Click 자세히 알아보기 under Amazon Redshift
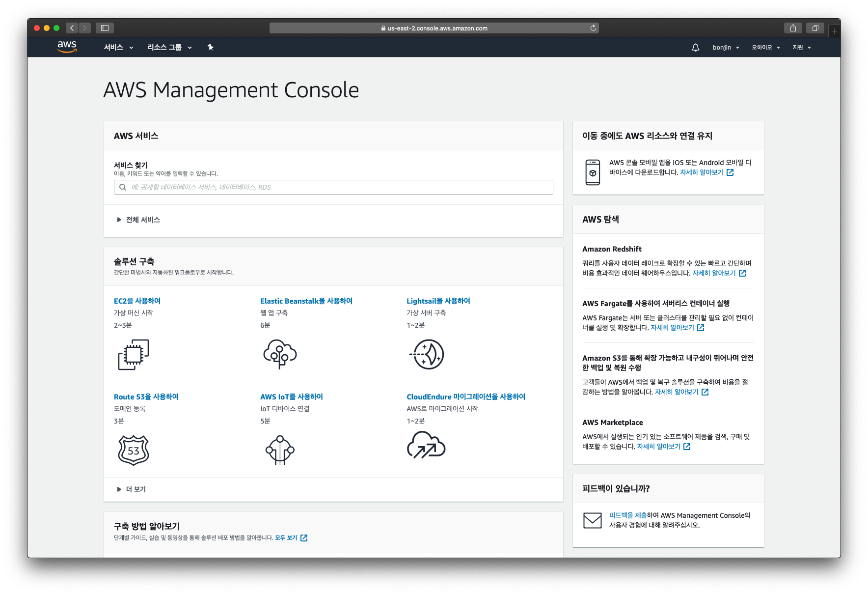The height and width of the screenshot is (594, 868). point(714,273)
